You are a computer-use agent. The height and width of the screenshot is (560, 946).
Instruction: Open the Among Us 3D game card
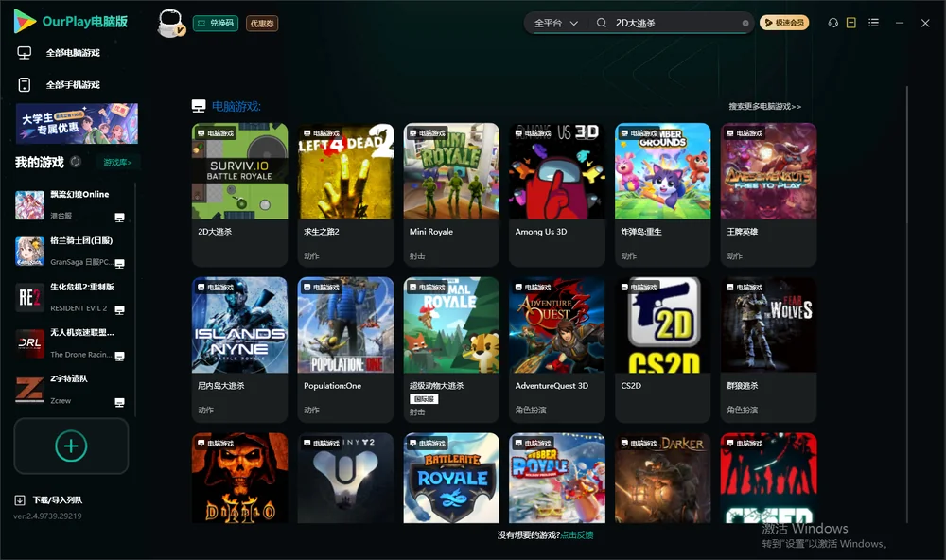point(557,194)
